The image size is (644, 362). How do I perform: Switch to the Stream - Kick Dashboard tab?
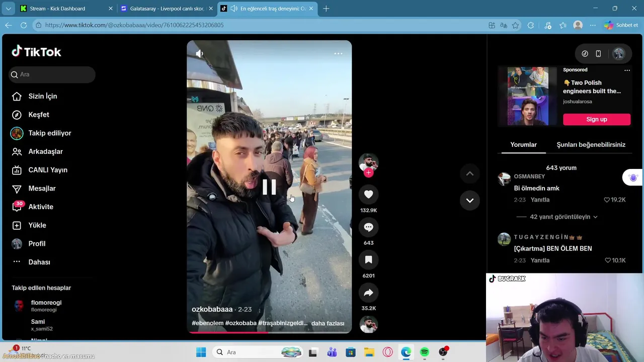66,9
